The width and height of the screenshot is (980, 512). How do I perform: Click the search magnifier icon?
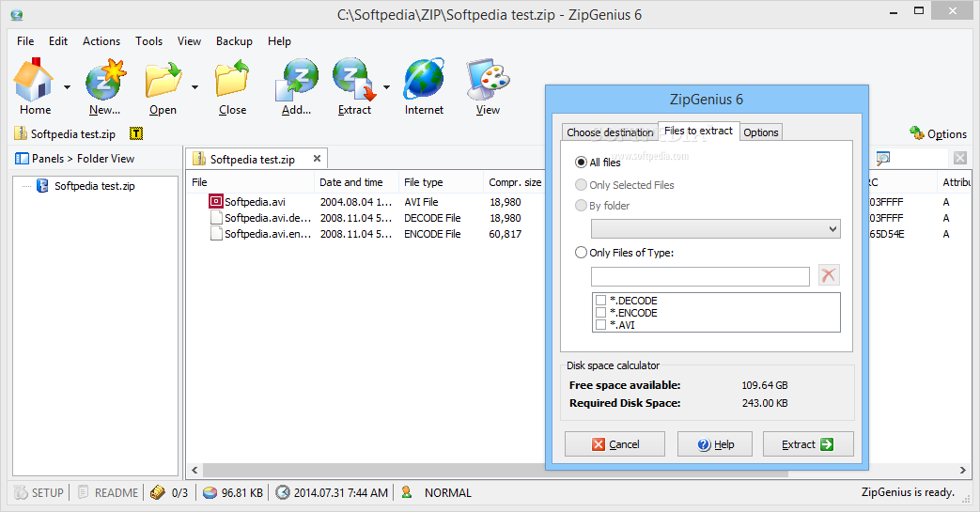pos(882,158)
